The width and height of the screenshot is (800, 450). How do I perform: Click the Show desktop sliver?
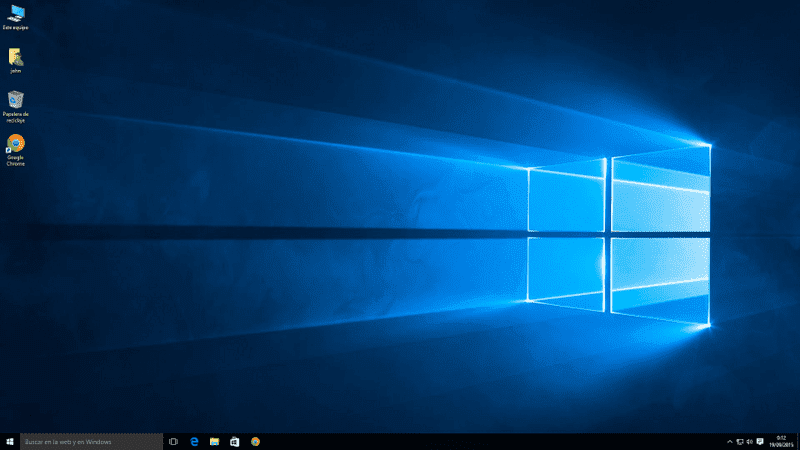point(798,442)
